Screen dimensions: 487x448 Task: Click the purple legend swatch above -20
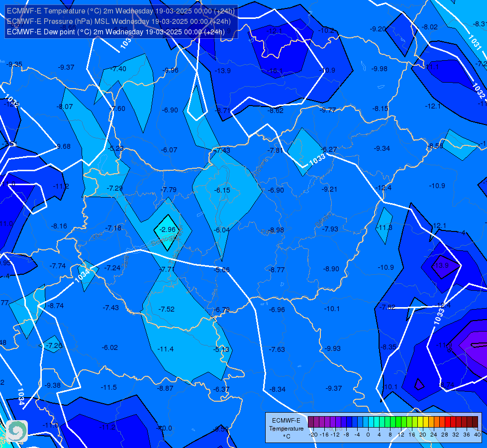point(311,422)
